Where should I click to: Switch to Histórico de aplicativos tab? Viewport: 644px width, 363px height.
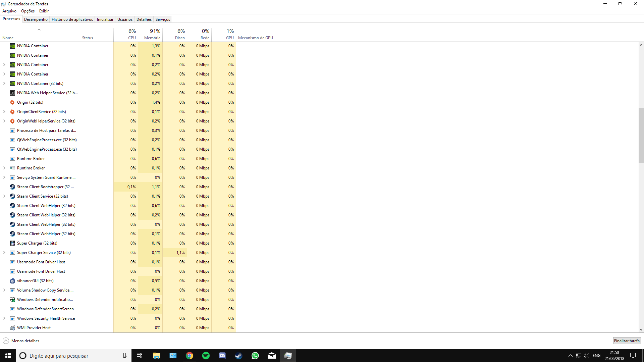(x=72, y=19)
